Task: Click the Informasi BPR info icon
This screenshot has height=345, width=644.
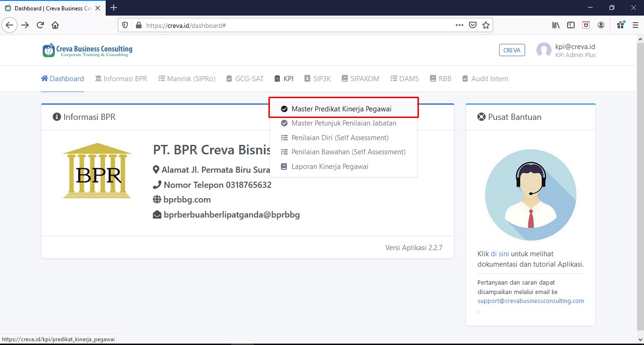Action: (x=57, y=117)
